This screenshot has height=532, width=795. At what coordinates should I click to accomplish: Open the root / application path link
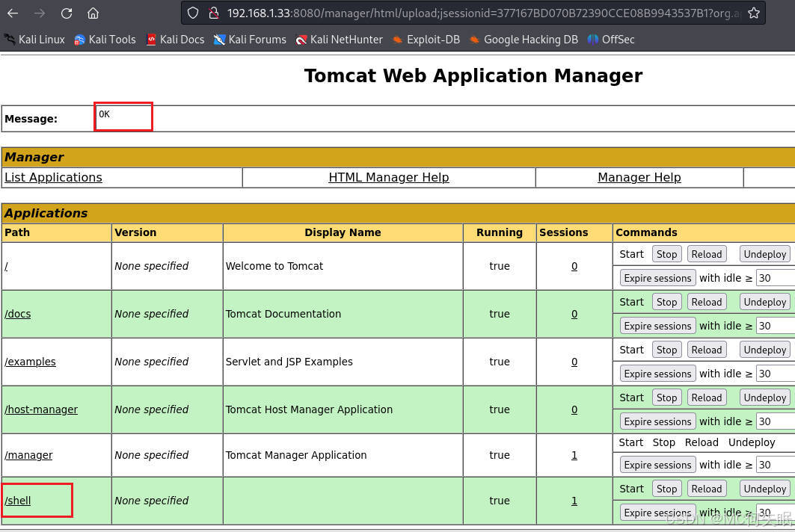(x=6, y=267)
